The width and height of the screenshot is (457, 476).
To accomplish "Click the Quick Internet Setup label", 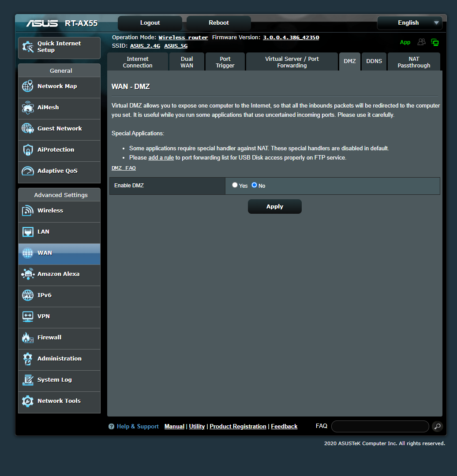I will 59,47.
